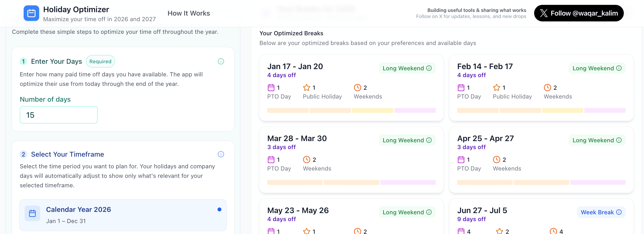Click Public Holiday star icon in Feb 14 card
Viewport: 644px width, 234px height.
click(496, 88)
